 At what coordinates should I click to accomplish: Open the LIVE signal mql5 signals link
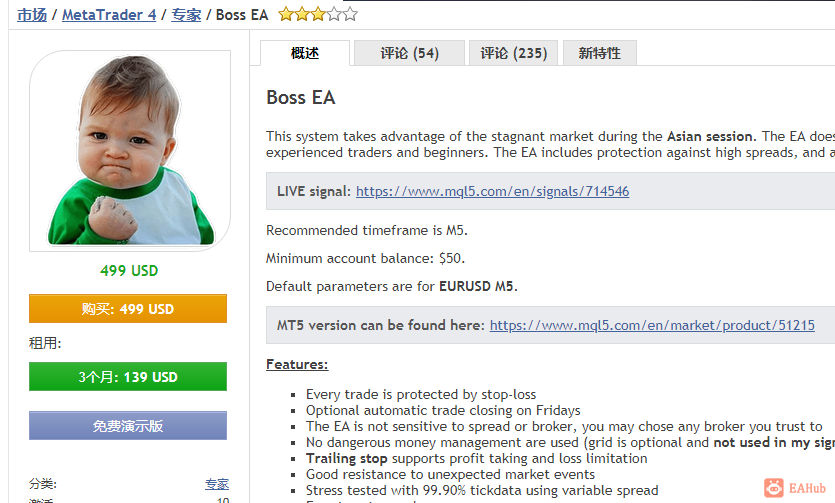493,191
